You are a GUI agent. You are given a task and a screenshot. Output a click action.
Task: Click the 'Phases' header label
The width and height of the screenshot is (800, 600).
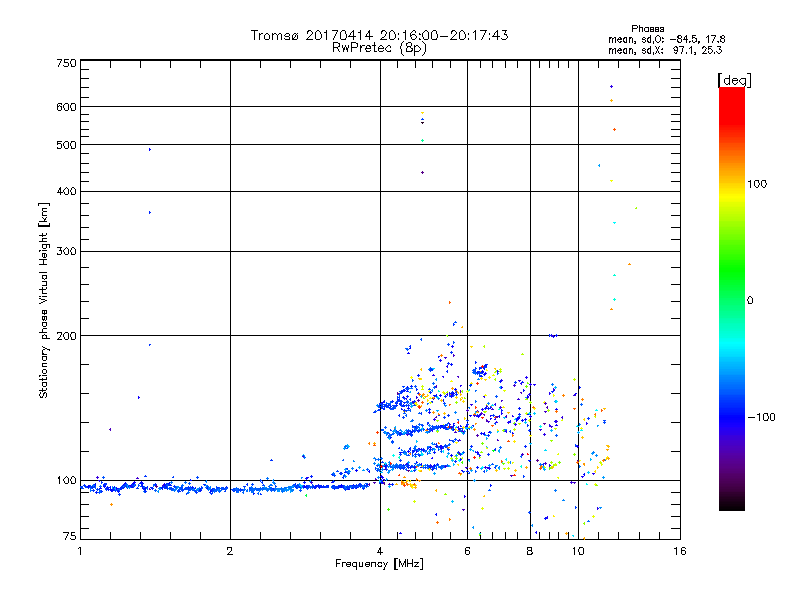[x=647, y=29]
